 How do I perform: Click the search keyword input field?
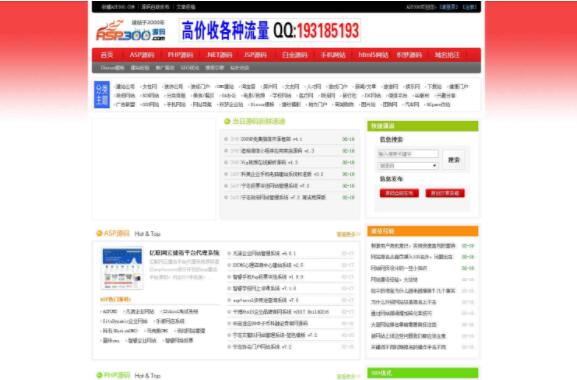(x=408, y=154)
